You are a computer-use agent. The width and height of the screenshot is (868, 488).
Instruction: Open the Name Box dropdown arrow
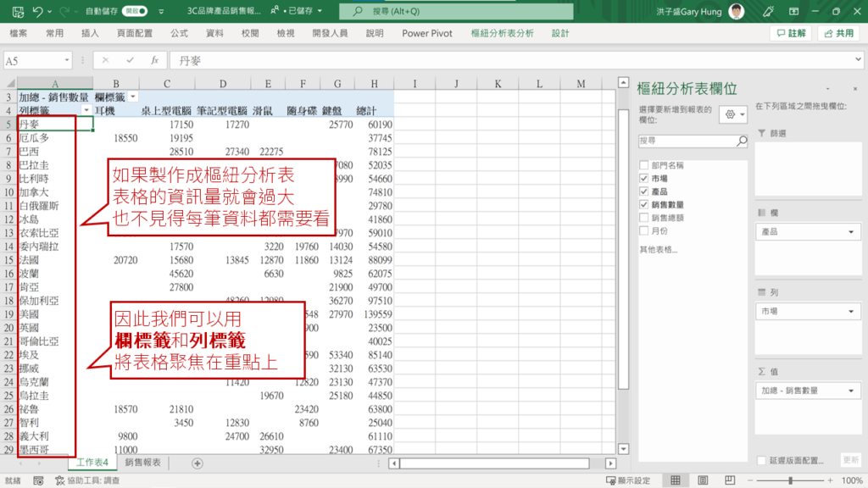coord(66,60)
